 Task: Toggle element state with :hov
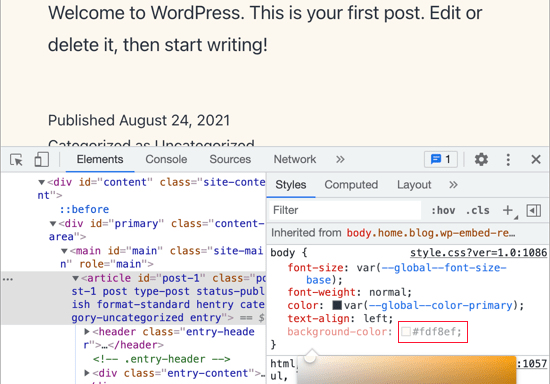click(443, 210)
